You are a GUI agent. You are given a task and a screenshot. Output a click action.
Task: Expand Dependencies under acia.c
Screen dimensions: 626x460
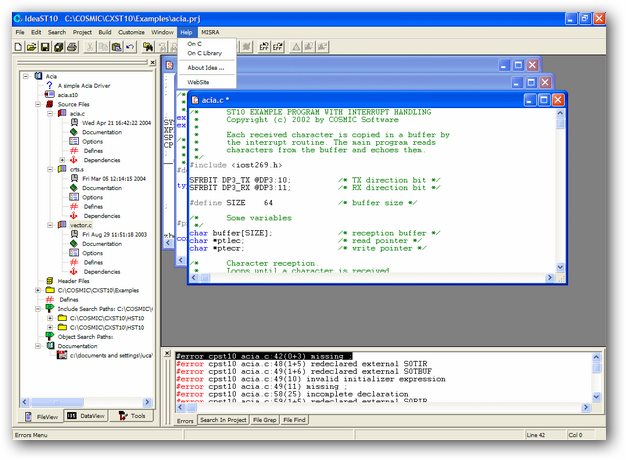tap(62, 160)
